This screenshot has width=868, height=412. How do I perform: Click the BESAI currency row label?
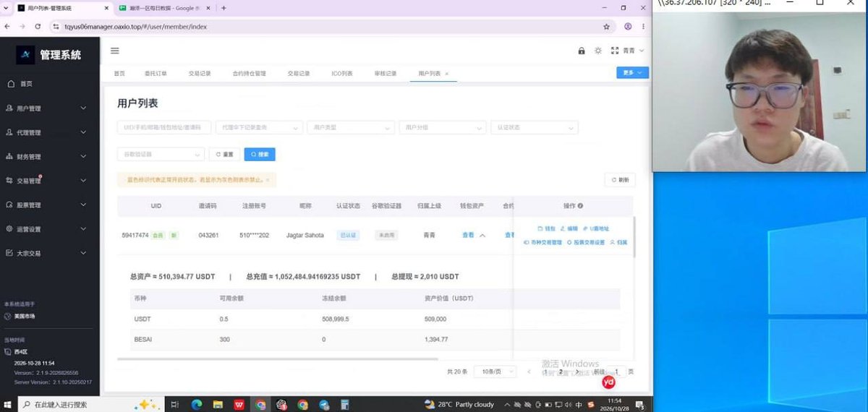pos(142,339)
